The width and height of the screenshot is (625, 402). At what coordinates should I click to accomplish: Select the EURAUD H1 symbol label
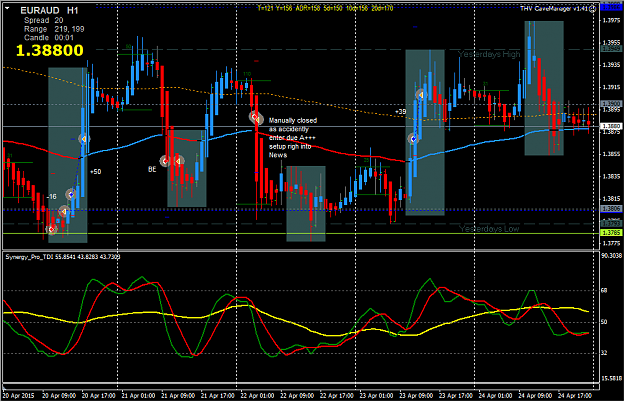[49, 10]
